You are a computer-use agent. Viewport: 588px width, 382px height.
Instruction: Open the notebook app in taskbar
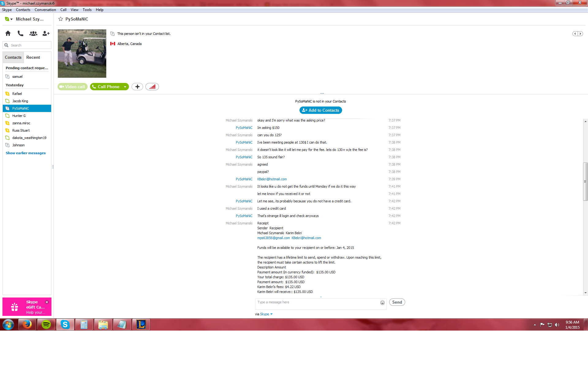[x=122, y=324]
